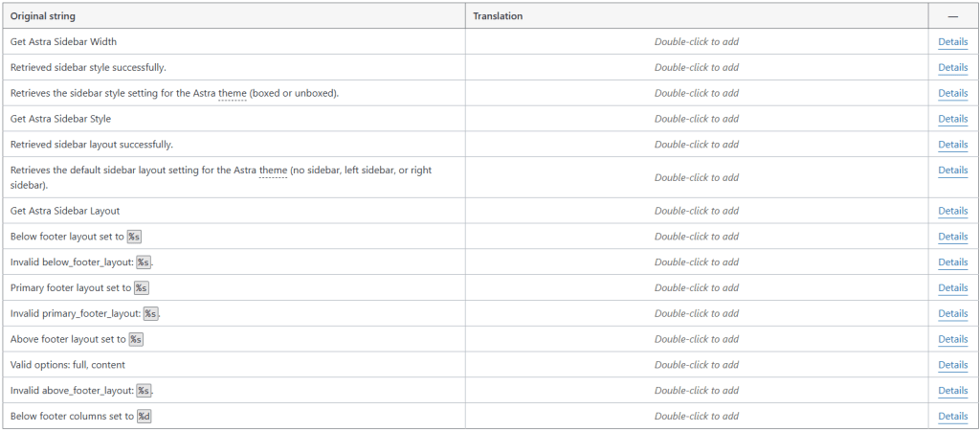Click the 'Translation' column header
The height and width of the screenshot is (432, 980).
tap(498, 16)
